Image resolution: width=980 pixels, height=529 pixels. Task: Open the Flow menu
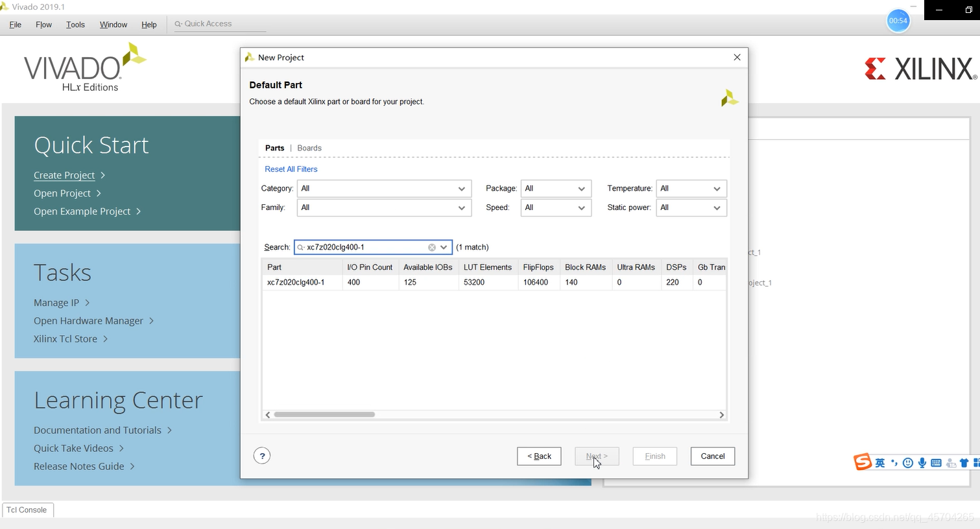click(43, 25)
